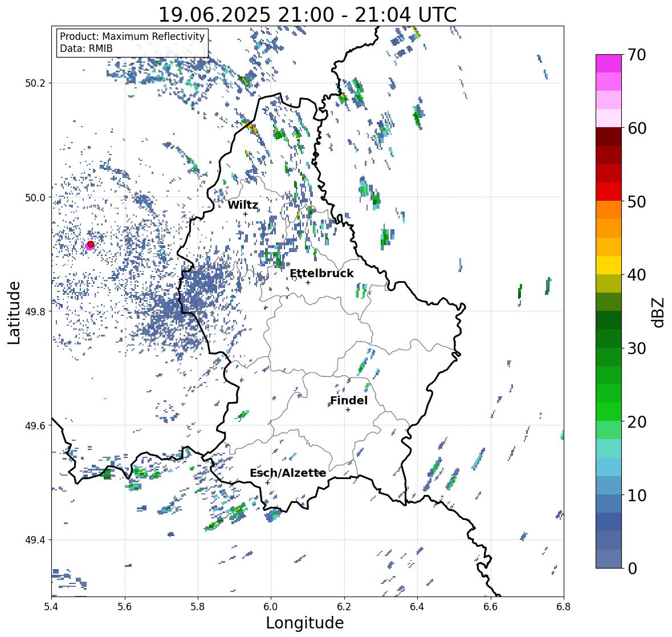Select the Wiltz station label
Viewport: 672px width, 637px height.
(243, 205)
